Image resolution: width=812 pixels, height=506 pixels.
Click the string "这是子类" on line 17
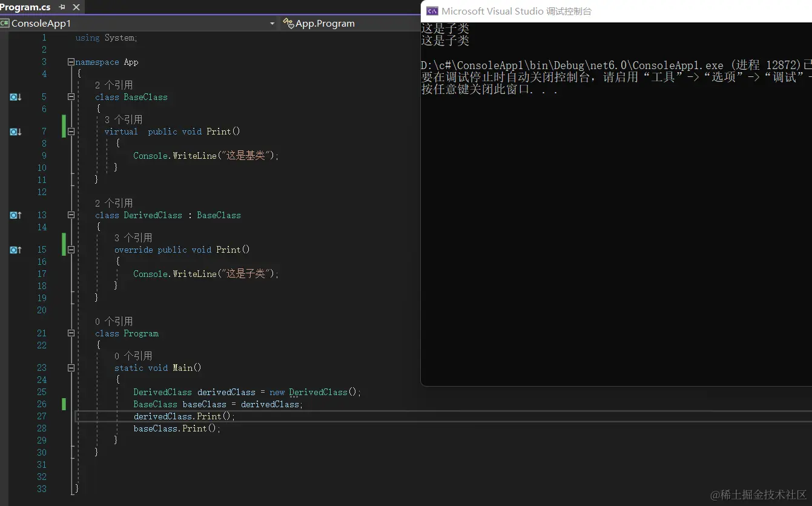(245, 274)
